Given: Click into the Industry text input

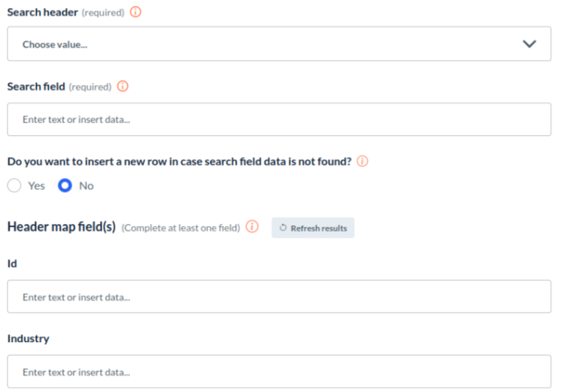Looking at the screenshot, I should pyautogui.click(x=279, y=371).
